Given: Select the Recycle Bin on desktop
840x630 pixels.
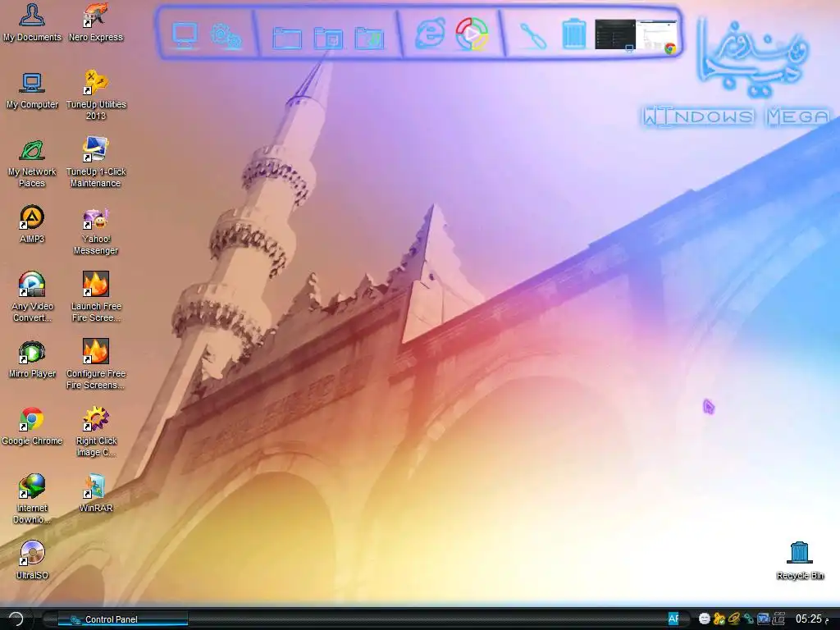Looking at the screenshot, I should [x=800, y=560].
